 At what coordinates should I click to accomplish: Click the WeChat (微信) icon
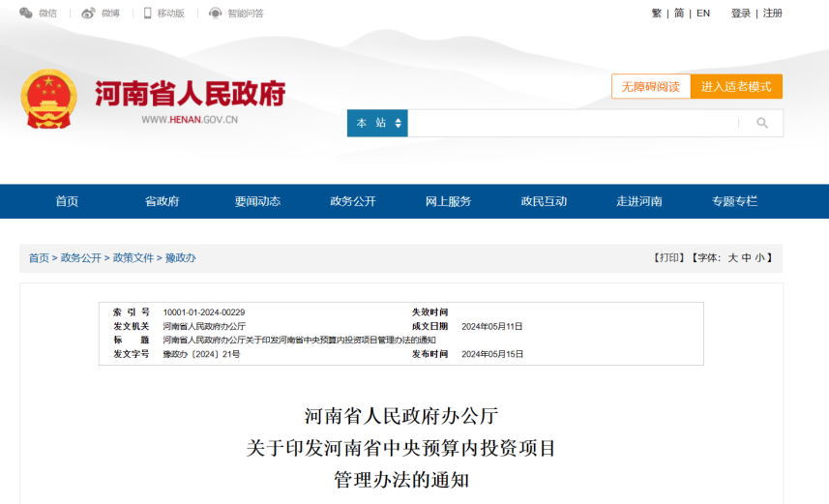click(26, 14)
